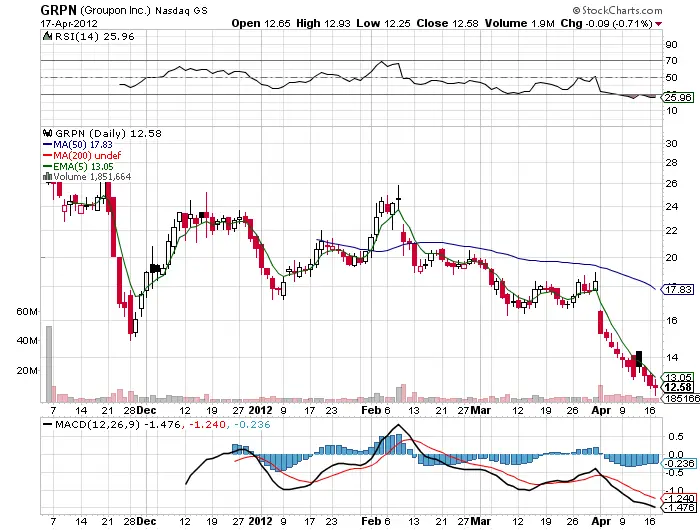Viewport: 700px width, 530px height.
Task: Click the -1.476 value in MACD legend
Action: 162,424
